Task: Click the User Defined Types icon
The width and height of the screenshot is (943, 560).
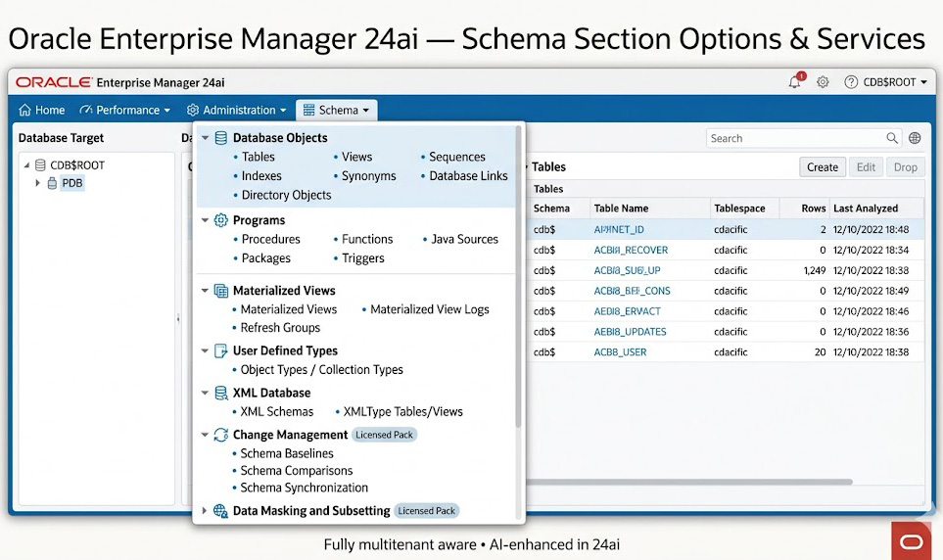Action: pos(220,350)
